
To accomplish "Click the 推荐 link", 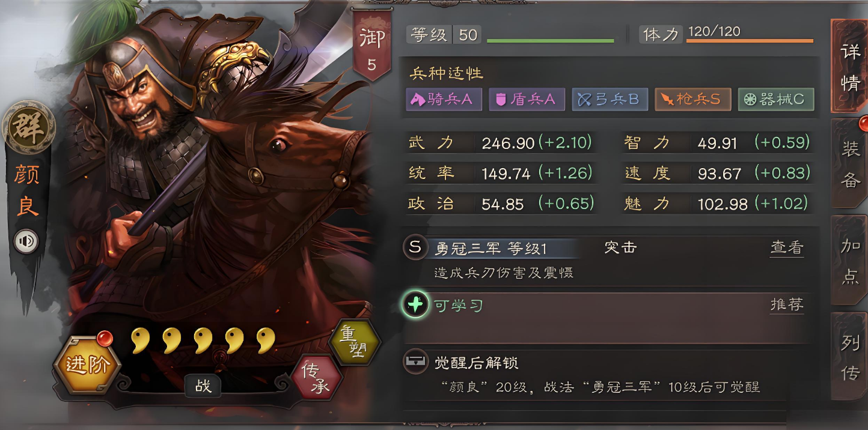I will 787,304.
